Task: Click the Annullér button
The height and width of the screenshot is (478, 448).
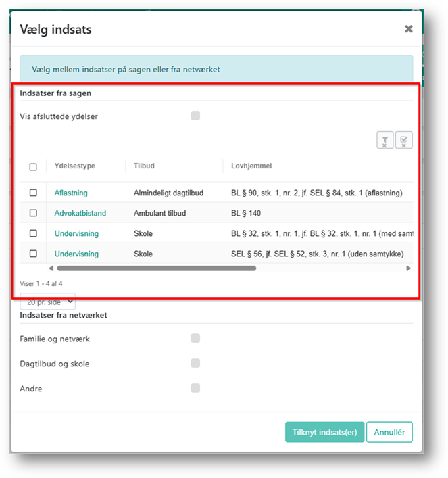Action: pyautogui.click(x=389, y=432)
